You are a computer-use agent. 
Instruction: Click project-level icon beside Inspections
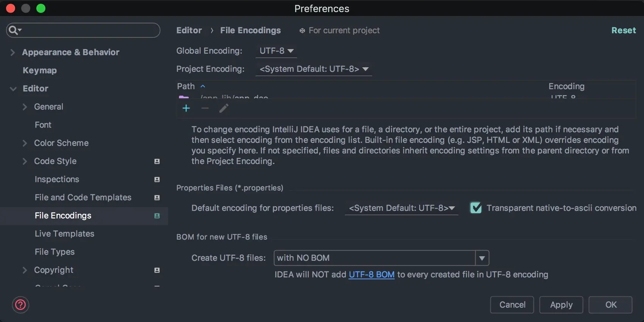tap(157, 180)
